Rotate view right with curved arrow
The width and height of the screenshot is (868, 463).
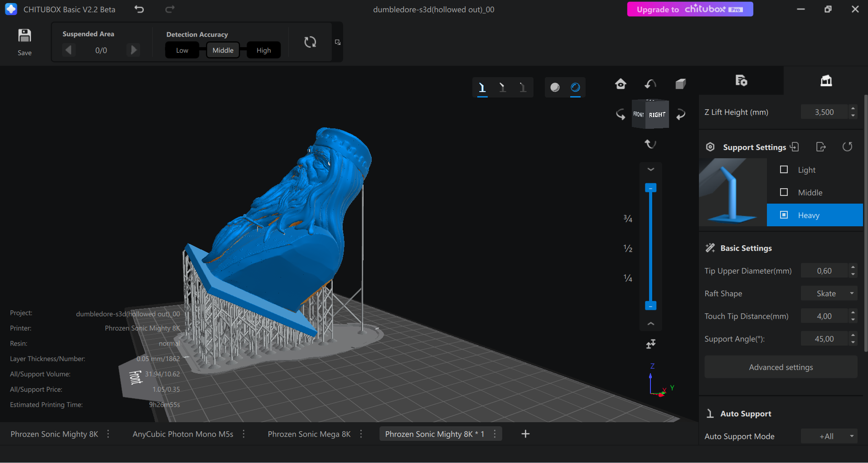[680, 114]
